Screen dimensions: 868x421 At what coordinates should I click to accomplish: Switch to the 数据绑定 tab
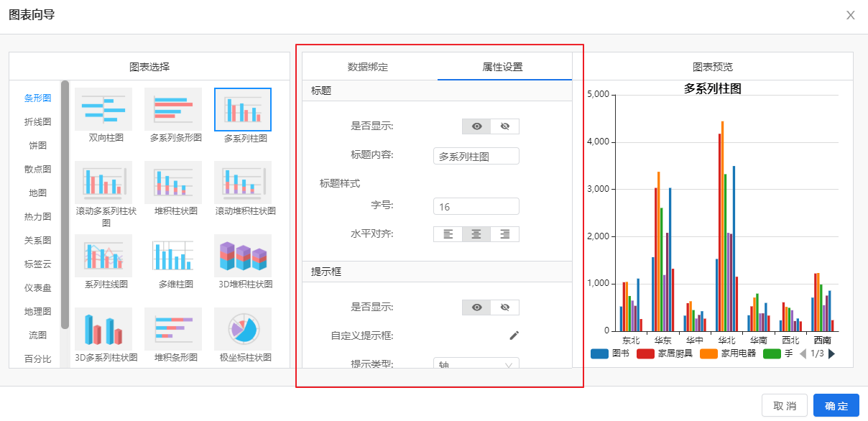[368, 67]
